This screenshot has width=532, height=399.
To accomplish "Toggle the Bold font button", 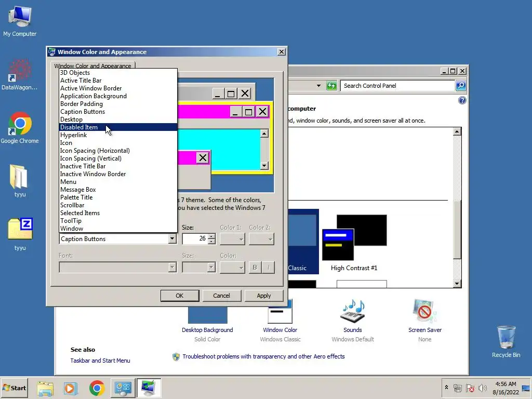I will (255, 268).
